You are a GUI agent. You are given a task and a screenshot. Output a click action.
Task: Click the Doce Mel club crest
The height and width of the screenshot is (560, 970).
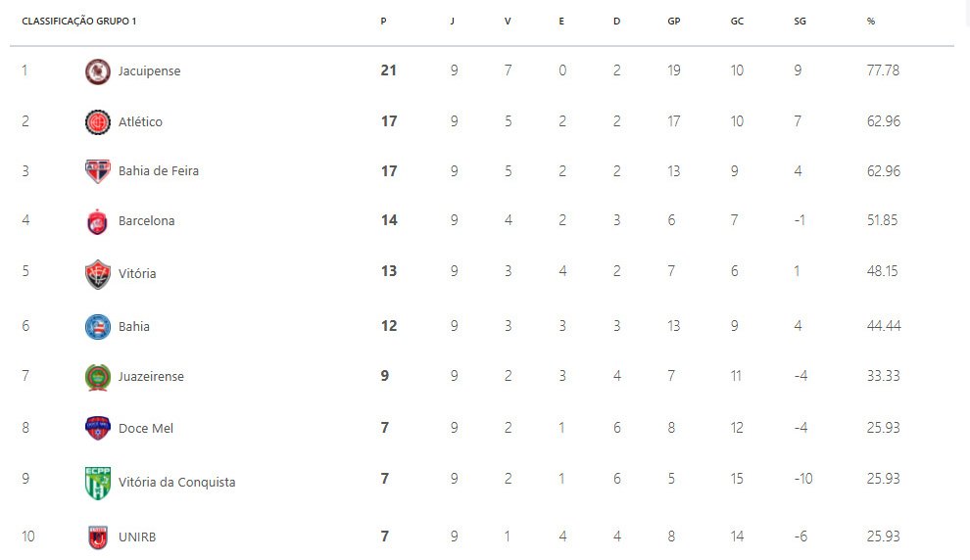pyautogui.click(x=98, y=429)
